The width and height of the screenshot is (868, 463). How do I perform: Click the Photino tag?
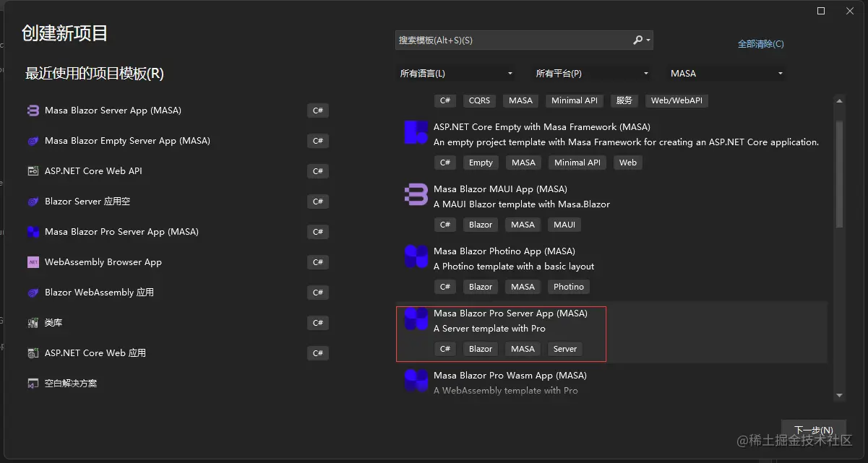(x=569, y=287)
